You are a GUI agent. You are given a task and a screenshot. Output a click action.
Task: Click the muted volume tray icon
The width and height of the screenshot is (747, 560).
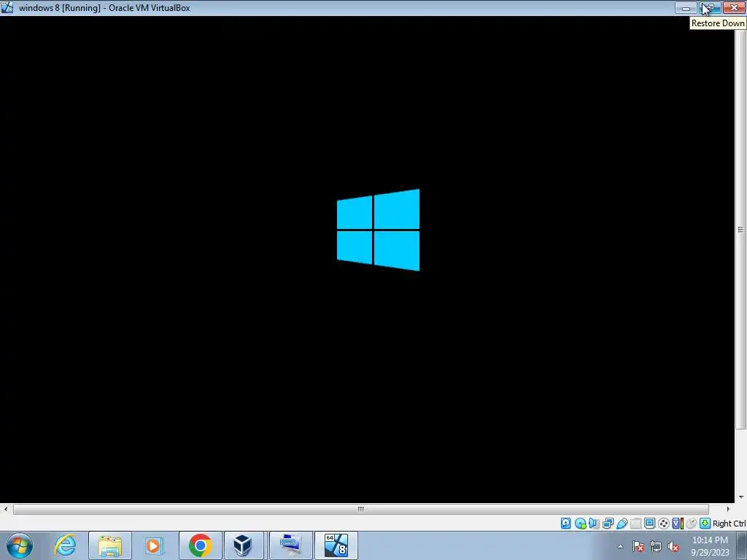click(x=673, y=546)
